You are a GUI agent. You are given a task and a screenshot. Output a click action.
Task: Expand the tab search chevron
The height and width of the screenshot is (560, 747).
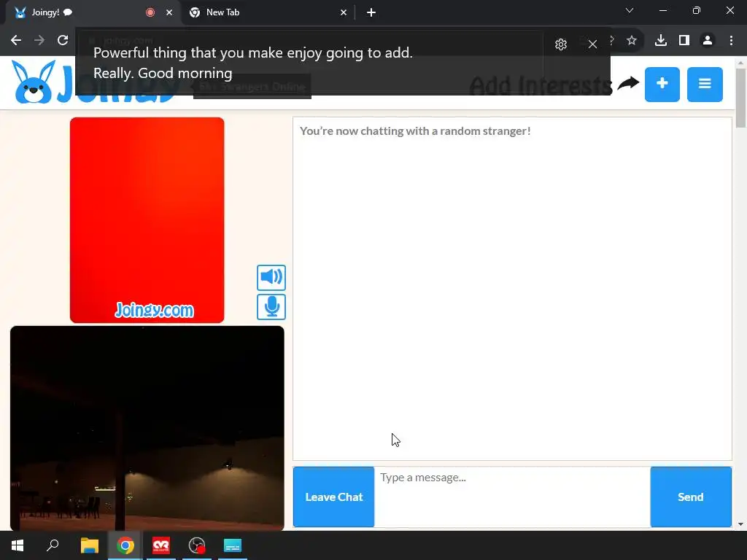630,10
